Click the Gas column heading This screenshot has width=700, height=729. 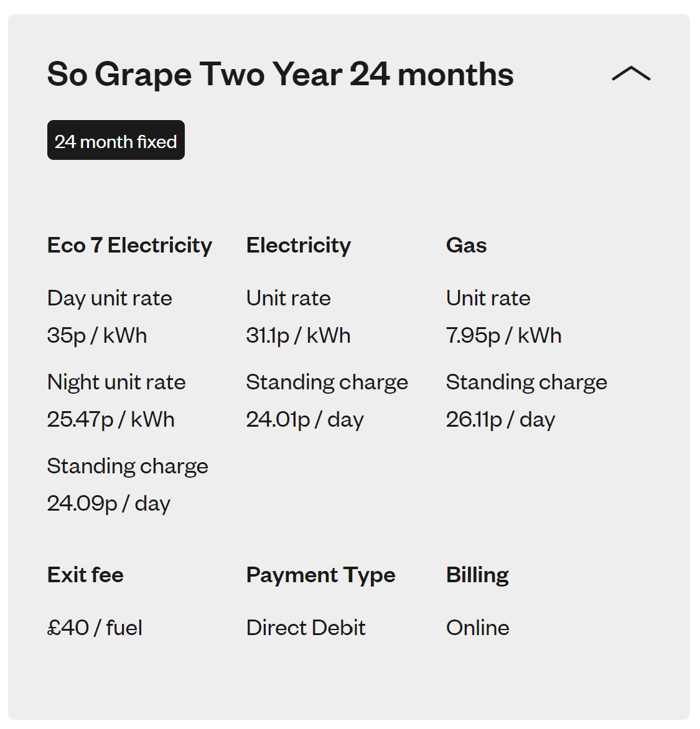pyautogui.click(x=467, y=246)
